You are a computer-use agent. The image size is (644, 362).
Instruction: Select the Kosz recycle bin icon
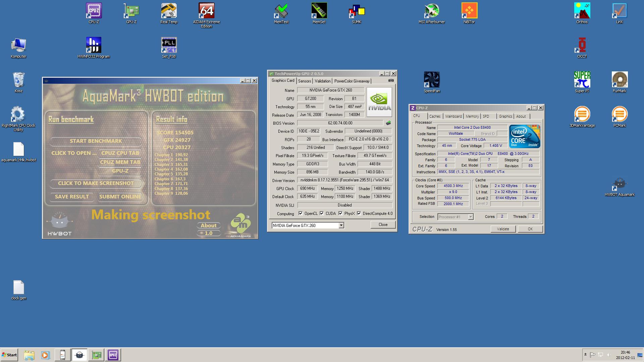point(18,82)
